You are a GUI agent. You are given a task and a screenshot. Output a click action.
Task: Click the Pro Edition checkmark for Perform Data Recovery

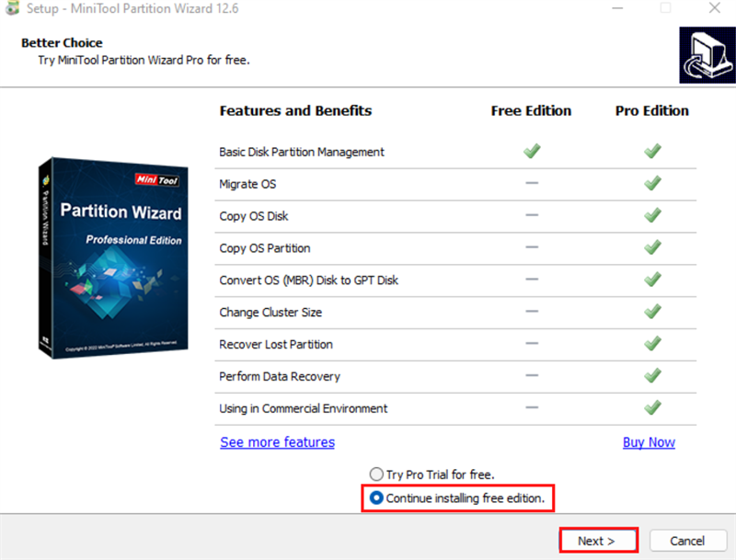[652, 376]
